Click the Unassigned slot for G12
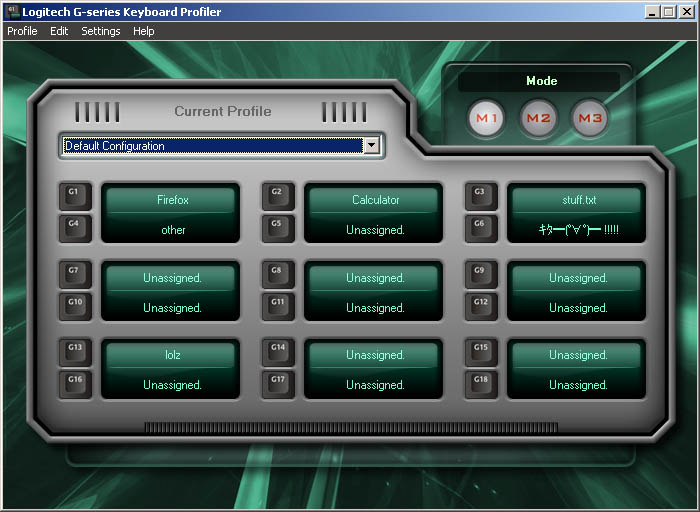Image resolution: width=700 pixels, height=512 pixels. tap(576, 306)
